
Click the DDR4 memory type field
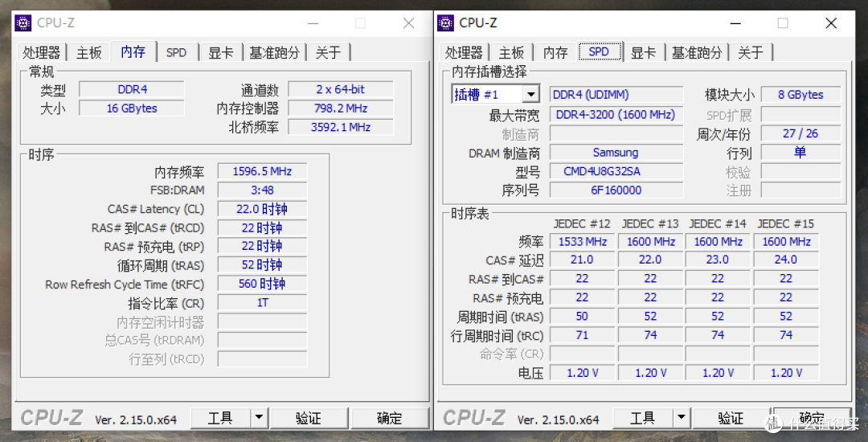(x=132, y=89)
